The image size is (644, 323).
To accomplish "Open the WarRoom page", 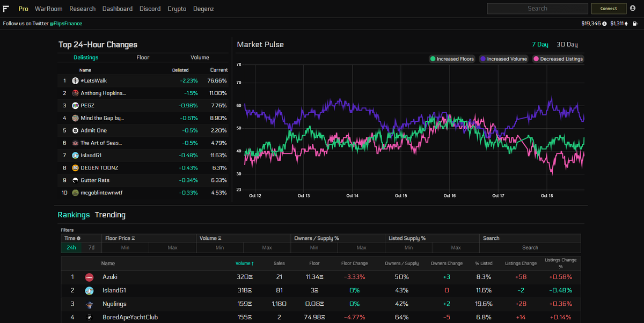I will click(x=49, y=9).
